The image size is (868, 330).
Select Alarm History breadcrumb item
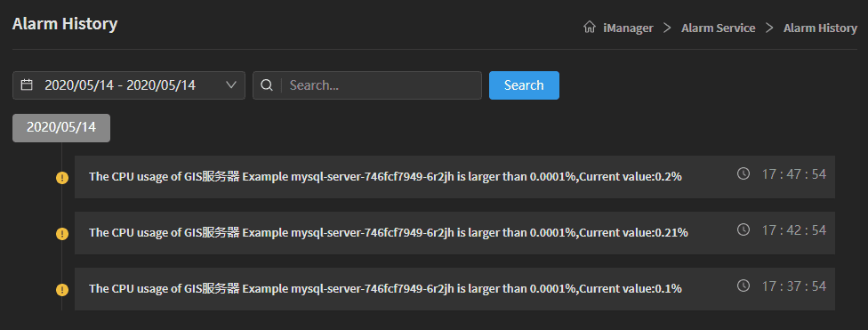[820, 28]
